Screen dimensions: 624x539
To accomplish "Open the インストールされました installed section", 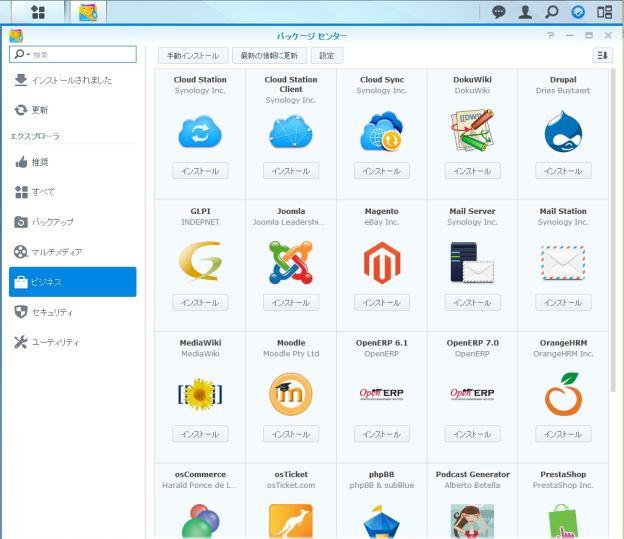I will click(x=73, y=80).
